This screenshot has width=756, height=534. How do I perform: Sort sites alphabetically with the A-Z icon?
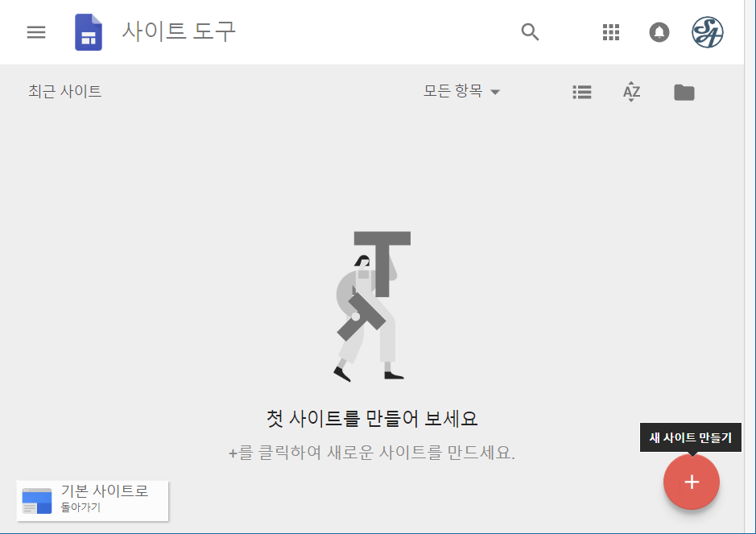[631, 92]
